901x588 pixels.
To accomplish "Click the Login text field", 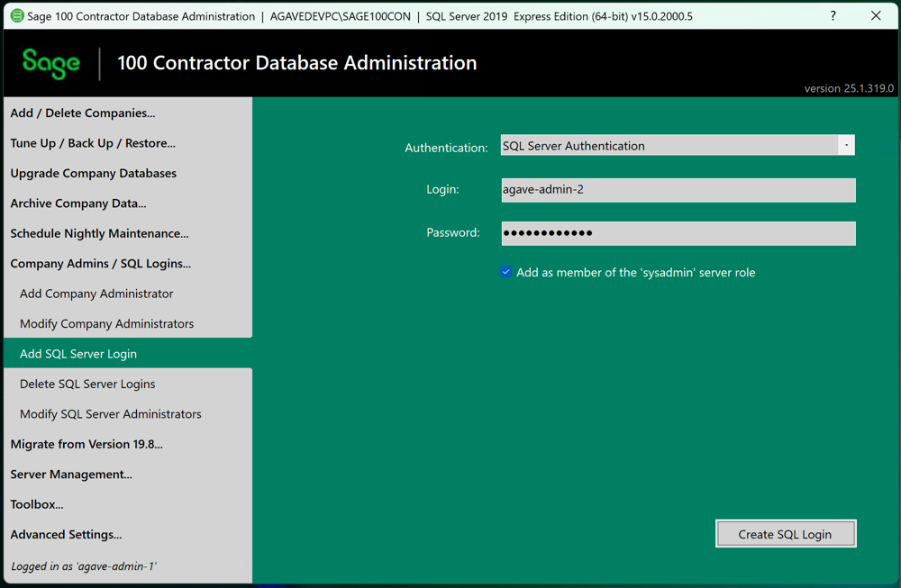I will tap(676, 189).
